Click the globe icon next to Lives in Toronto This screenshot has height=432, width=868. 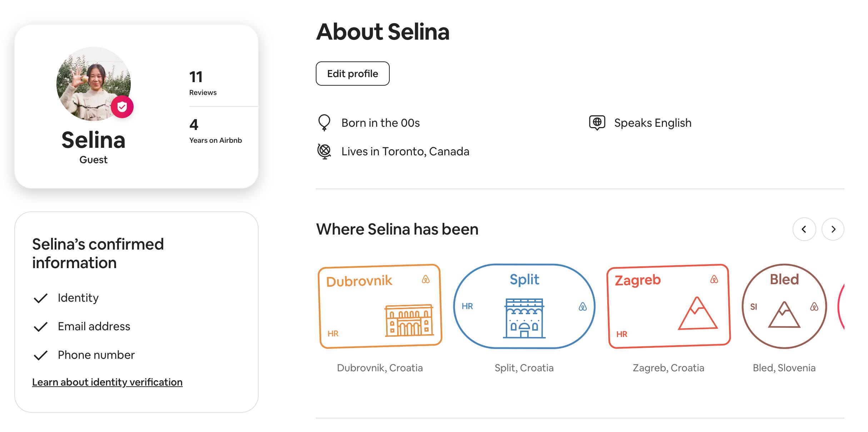(x=324, y=151)
